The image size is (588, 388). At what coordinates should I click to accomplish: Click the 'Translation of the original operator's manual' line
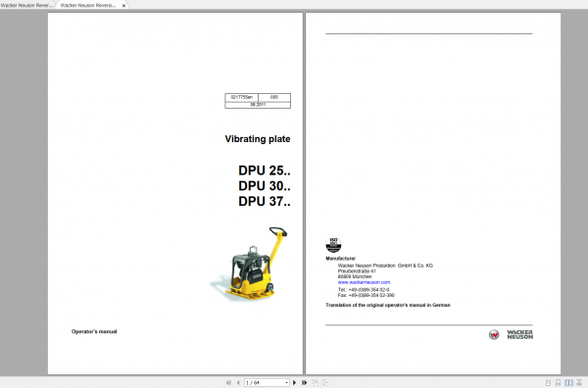coord(388,305)
